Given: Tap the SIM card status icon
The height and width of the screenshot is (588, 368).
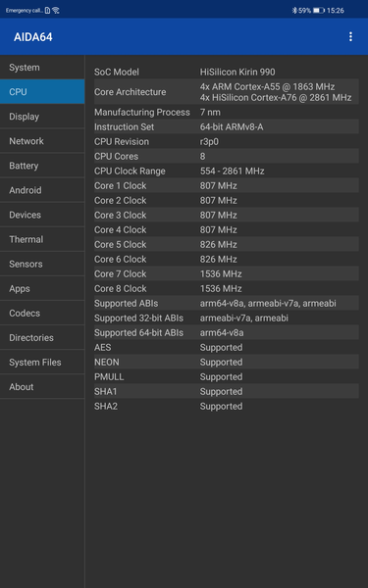Looking at the screenshot, I should coord(47,11).
